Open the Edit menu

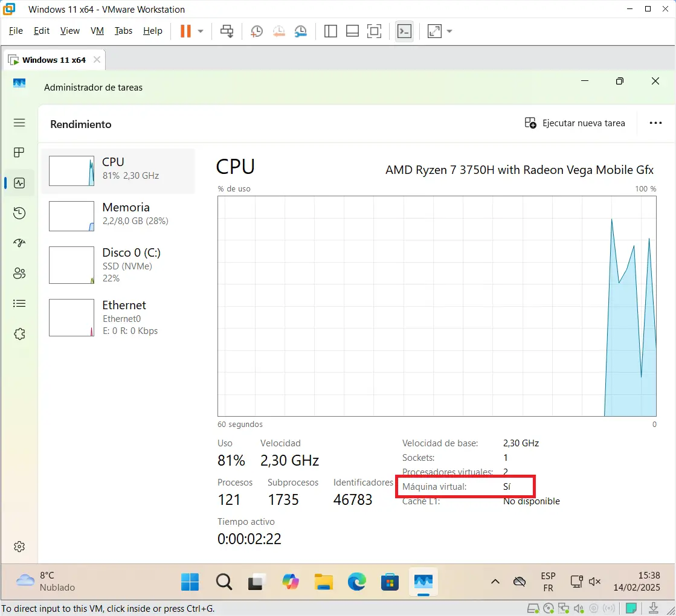(42, 31)
